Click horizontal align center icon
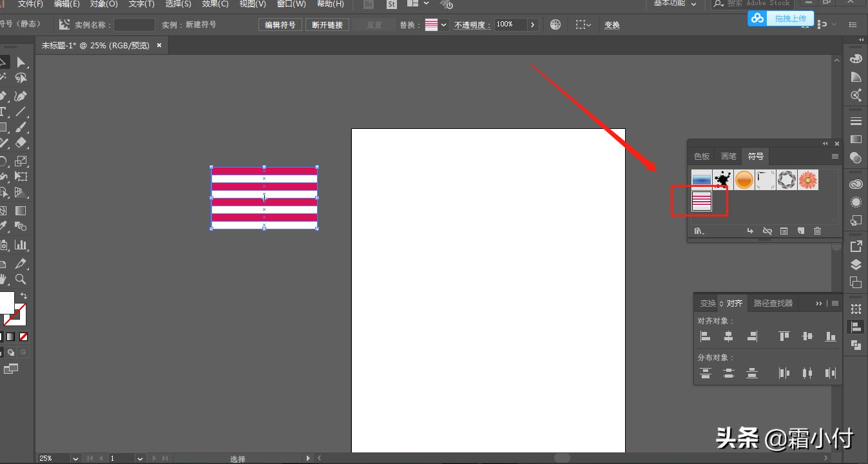 click(x=728, y=336)
